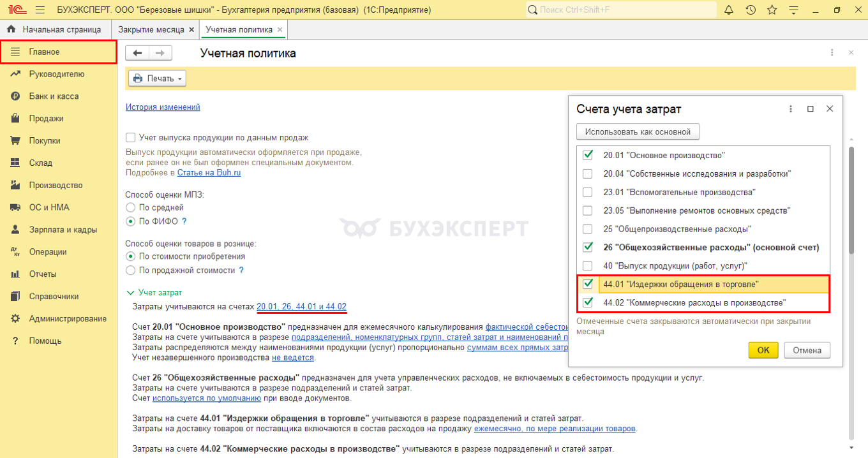Click the search field Поиск Ctrl+Shift+F
The image size is (868, 458).
(622, 10)
